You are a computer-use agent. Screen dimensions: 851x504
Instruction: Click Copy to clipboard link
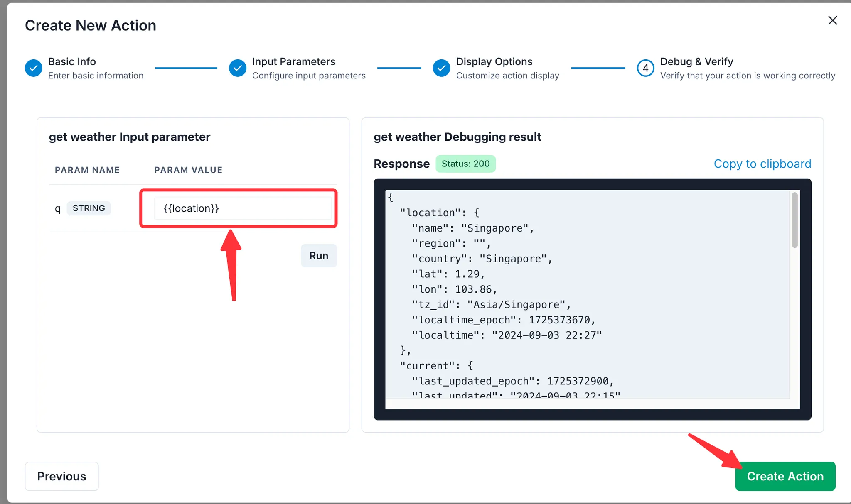762,164
